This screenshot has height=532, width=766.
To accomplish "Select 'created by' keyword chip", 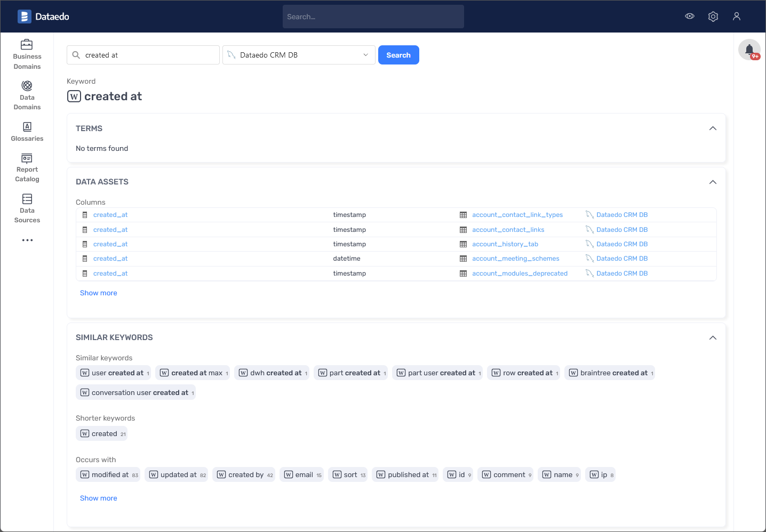I will (244, 475).
